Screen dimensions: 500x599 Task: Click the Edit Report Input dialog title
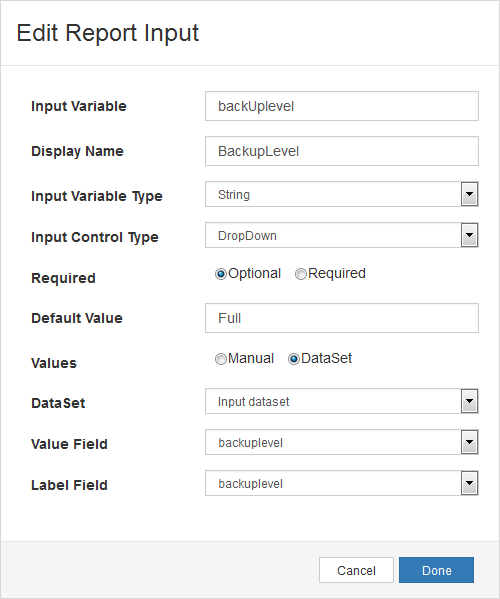(x=108, y=33)
